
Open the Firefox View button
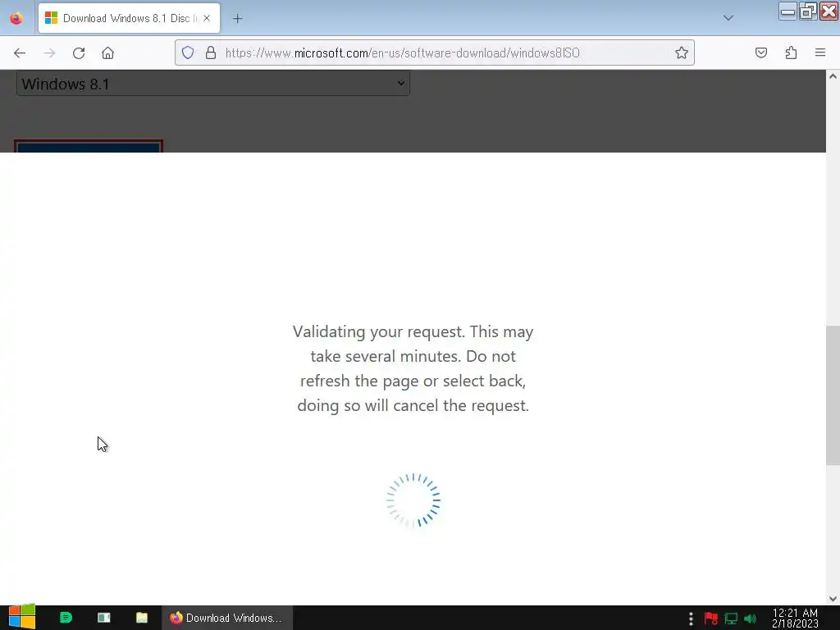(x=16, y=18)
